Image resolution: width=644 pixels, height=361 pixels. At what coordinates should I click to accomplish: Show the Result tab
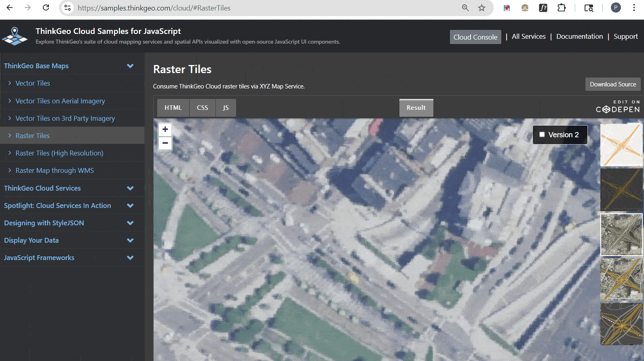(x=416, y=108)
